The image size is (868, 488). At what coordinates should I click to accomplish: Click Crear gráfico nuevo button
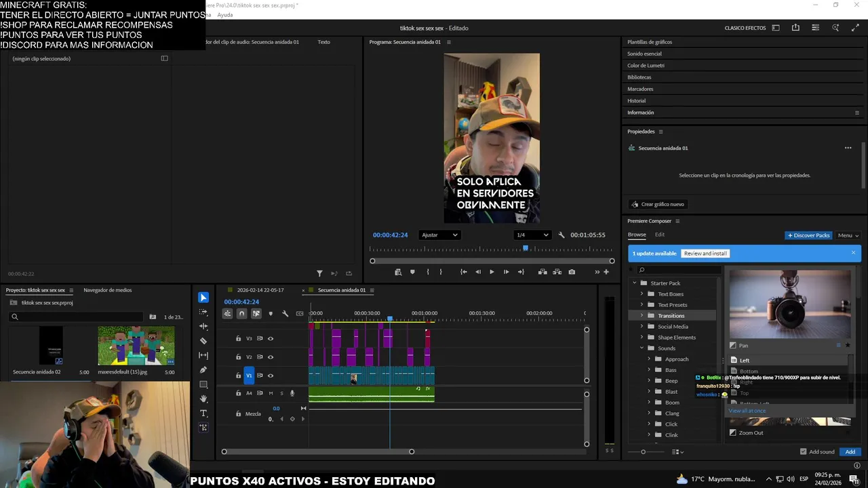coord(657,204)
